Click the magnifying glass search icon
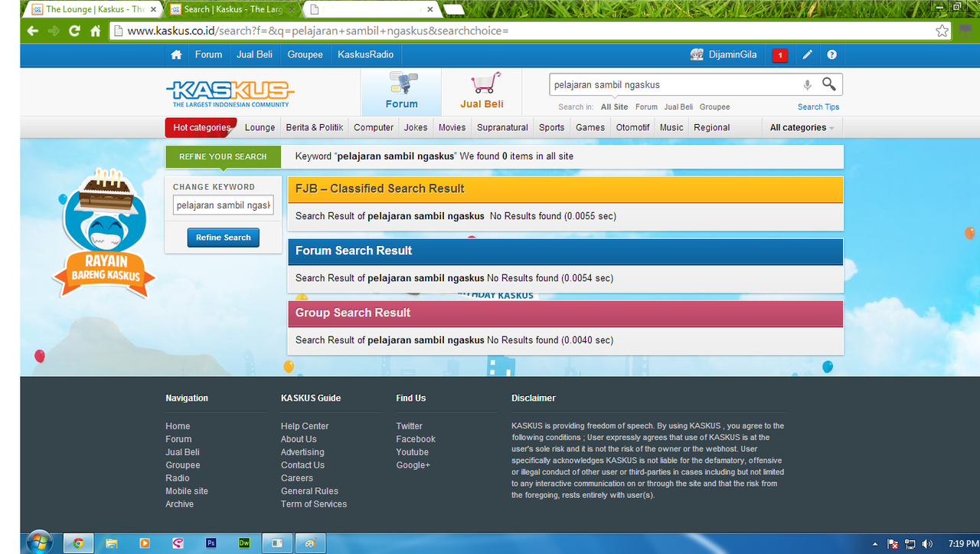The image size is (980, 554). coord(829,84)
